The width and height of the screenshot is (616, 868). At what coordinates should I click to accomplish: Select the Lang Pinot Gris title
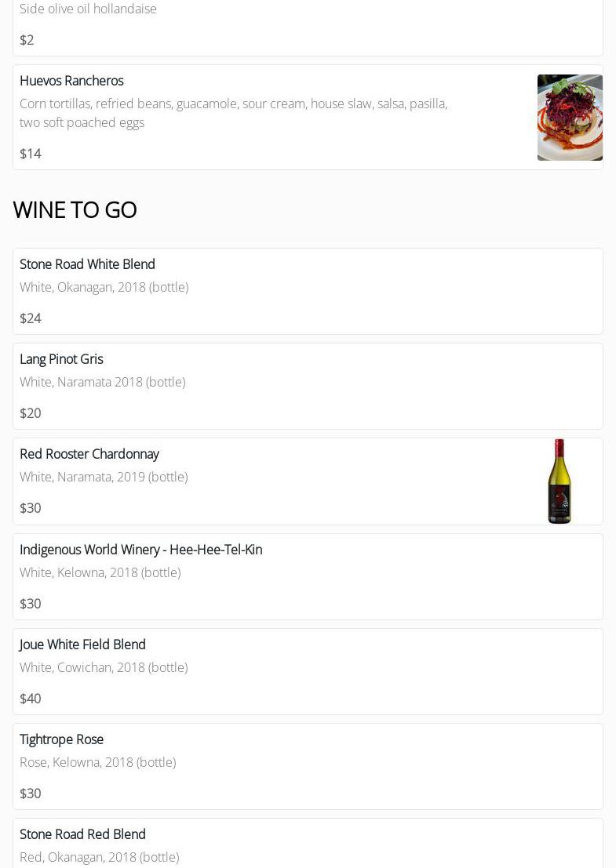[61, 359]
